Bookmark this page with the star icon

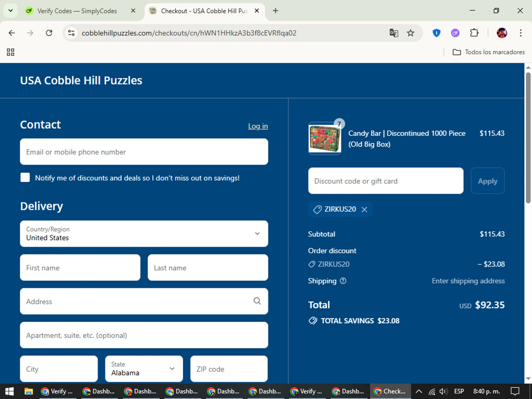tap(411, 33)
